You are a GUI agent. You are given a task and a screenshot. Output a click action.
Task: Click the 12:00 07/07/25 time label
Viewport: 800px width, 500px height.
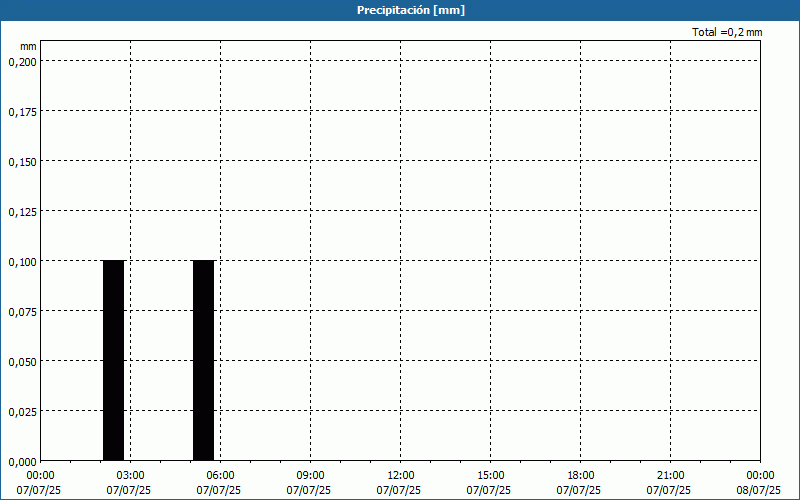pos(399,483)
